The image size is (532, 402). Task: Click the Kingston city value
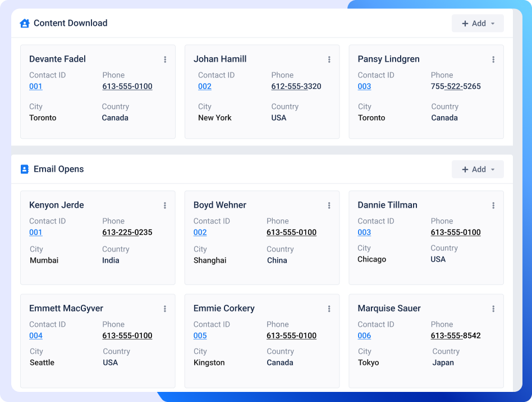coord(209,363)
